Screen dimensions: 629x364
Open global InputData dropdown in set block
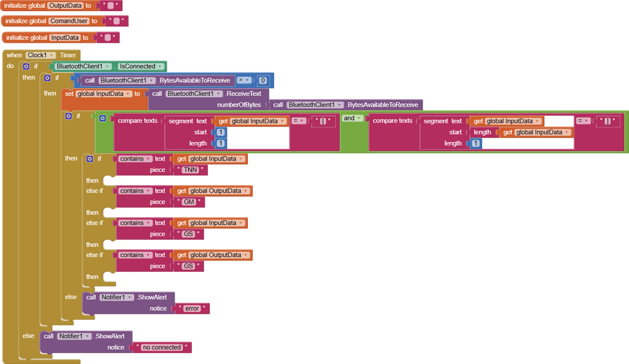tap(103, 94)
